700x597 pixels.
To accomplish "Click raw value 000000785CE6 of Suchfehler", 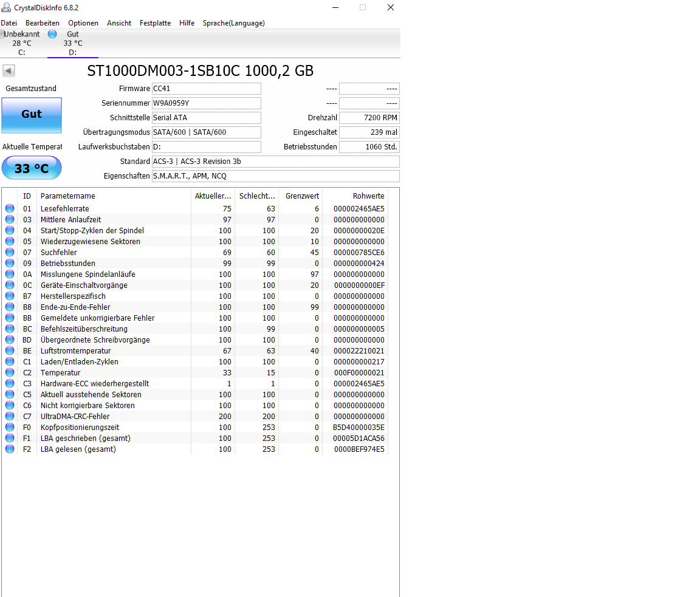I will click(x=359, y=253).
